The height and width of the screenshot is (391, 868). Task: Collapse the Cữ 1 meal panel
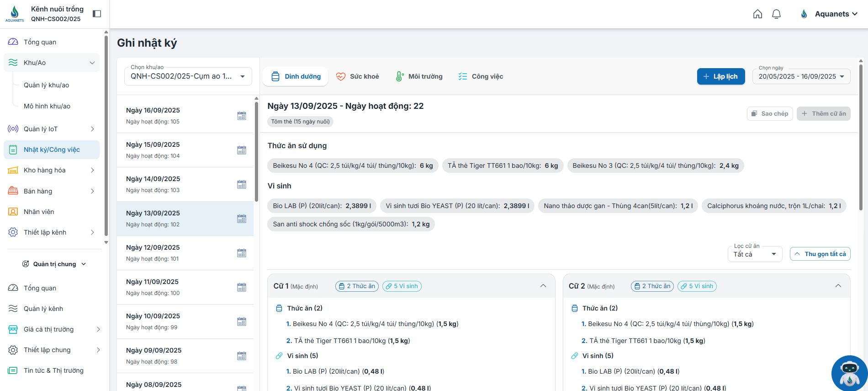click(x=543, y=286)
